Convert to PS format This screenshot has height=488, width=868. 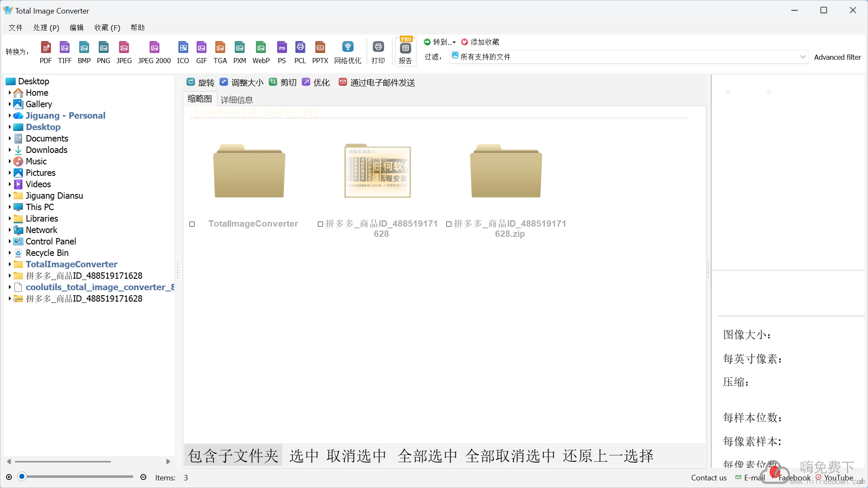click(x=282, y=52)
